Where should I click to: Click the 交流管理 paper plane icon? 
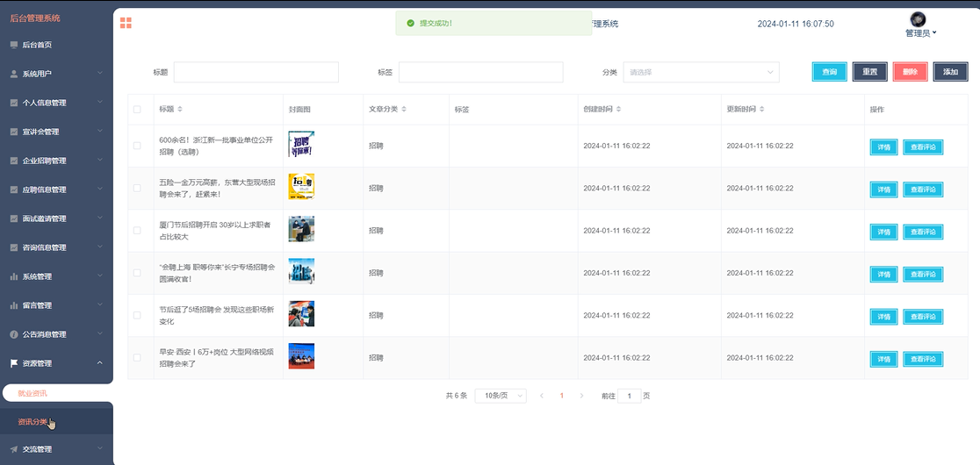tap(14, 449)
